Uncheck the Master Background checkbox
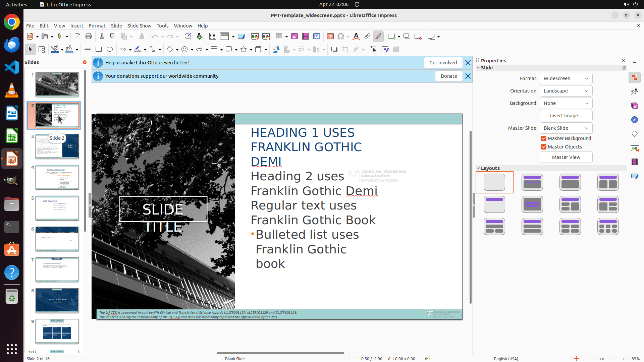Viewport: 644px width, 362px height. coord(544,138)
